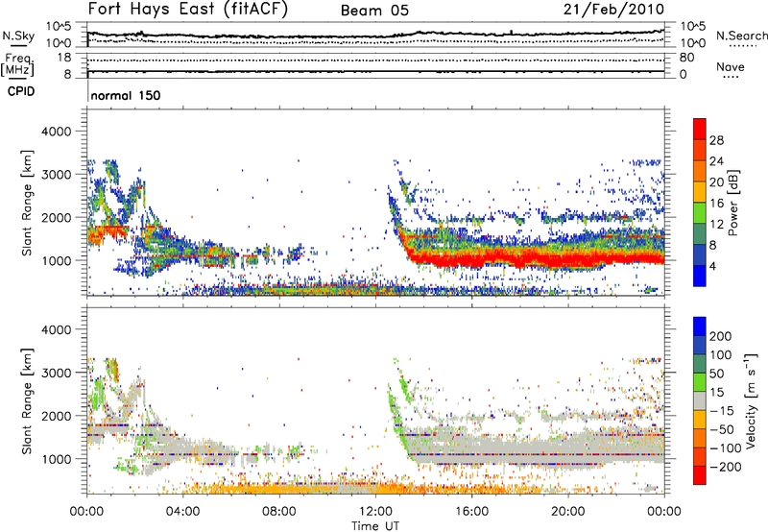Viewport: 768px width, 532px height.
Task: Select the bright blue swatch below 4 dB
Action: click(700, 276)
